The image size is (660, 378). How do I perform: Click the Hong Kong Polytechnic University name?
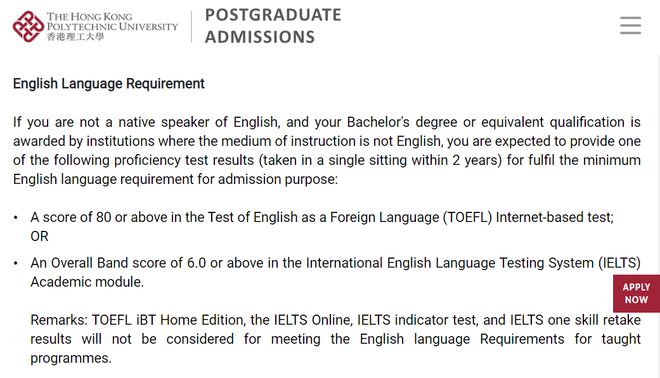click(x=112, y=21)
